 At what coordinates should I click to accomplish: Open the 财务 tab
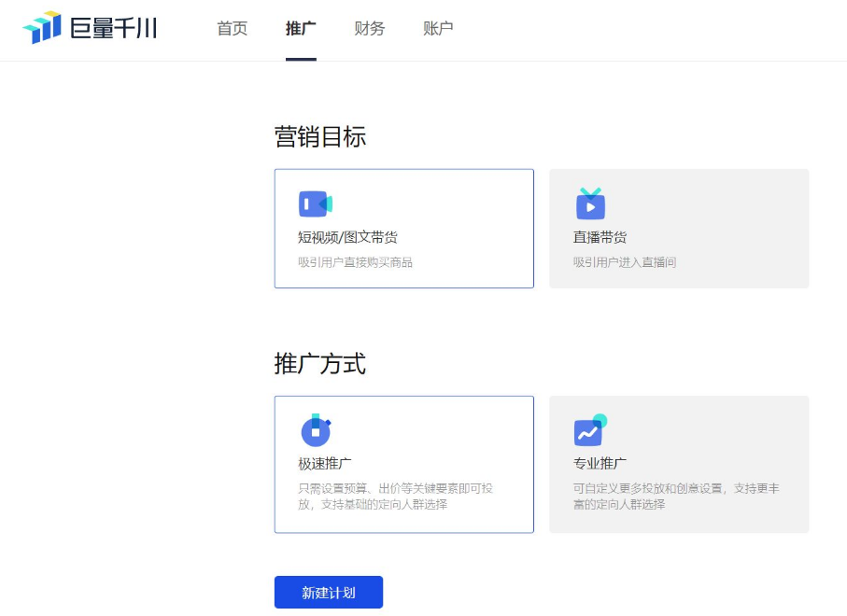tap(368, 29)
